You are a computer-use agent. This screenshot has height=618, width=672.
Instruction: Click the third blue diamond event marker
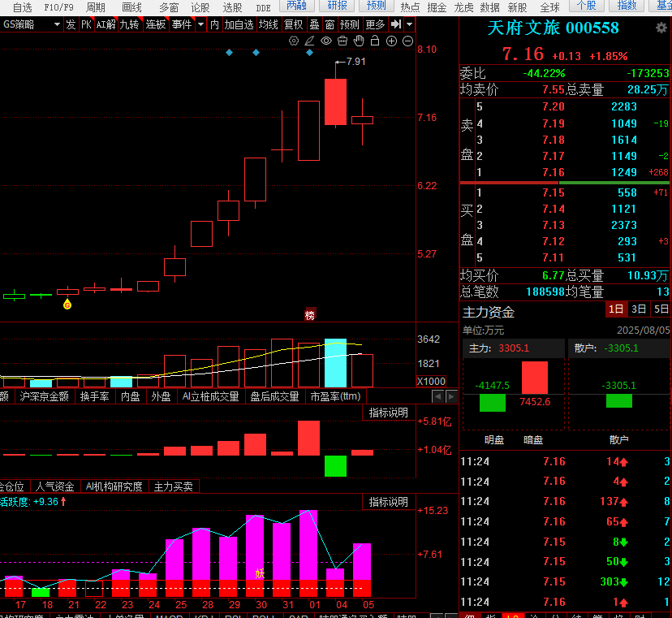[x=309, y=52]
